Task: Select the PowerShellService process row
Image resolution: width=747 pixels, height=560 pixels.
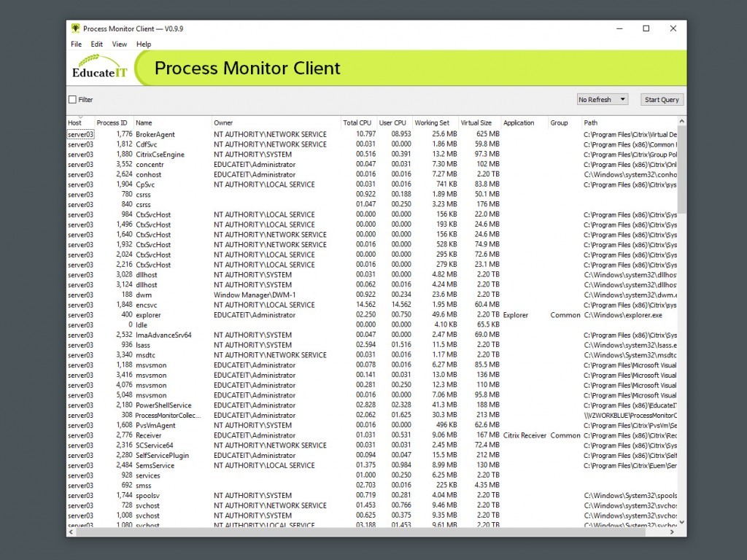Action: tap(163, 405)
